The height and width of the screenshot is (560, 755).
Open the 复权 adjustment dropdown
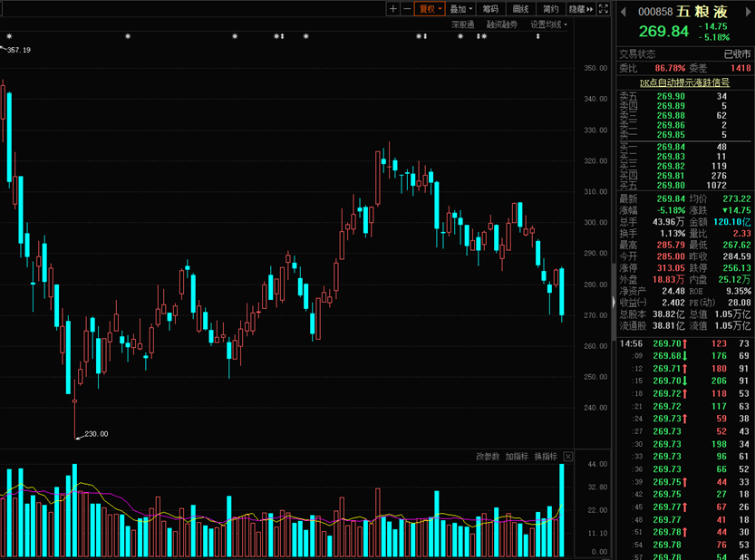pos(430,9)
